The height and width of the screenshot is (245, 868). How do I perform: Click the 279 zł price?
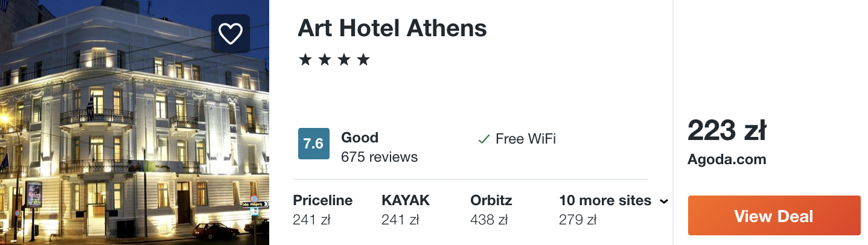click(578, 220)
